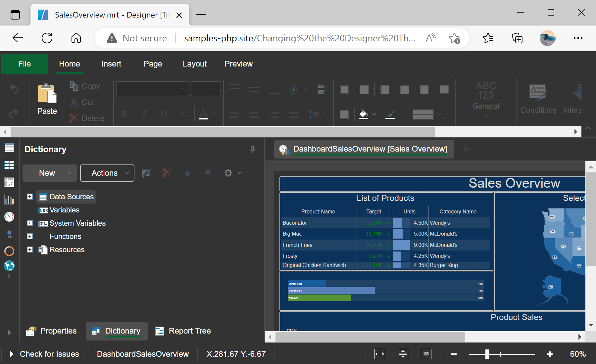
Task: Click the fit page height icon
Action: 403,354
